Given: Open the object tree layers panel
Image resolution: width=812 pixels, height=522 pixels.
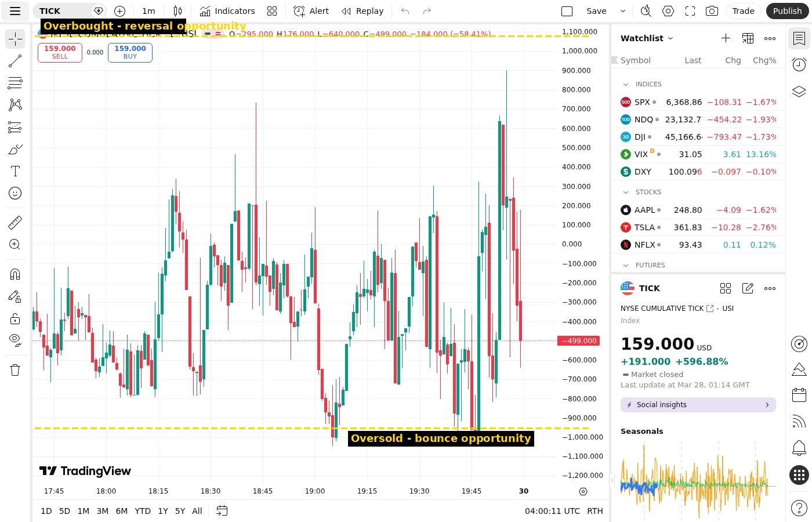Looking at the screenshot, I should 799,91.
